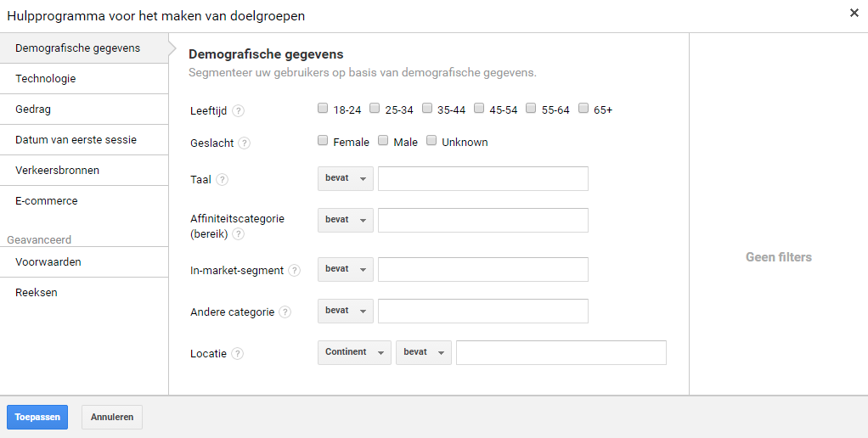The width and height of the screenshot is (868, 438).
Task: Click the Annuleren button
Action: pyautogui.click(x=112, y=418)
